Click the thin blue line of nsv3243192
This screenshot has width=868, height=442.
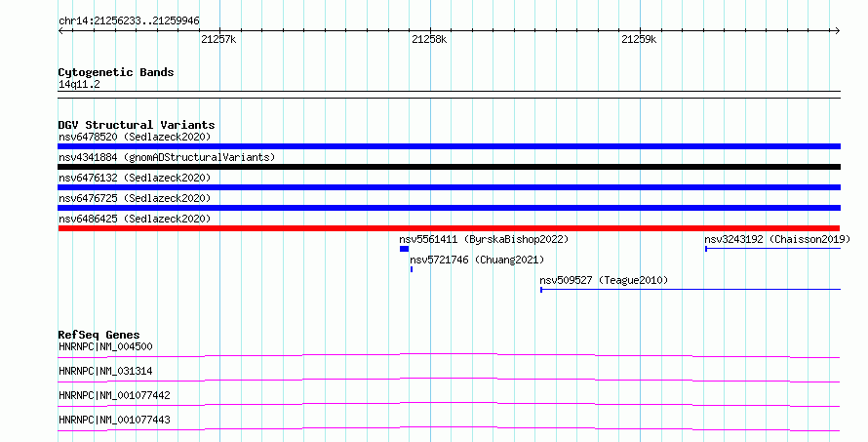[x=772, y=249]
